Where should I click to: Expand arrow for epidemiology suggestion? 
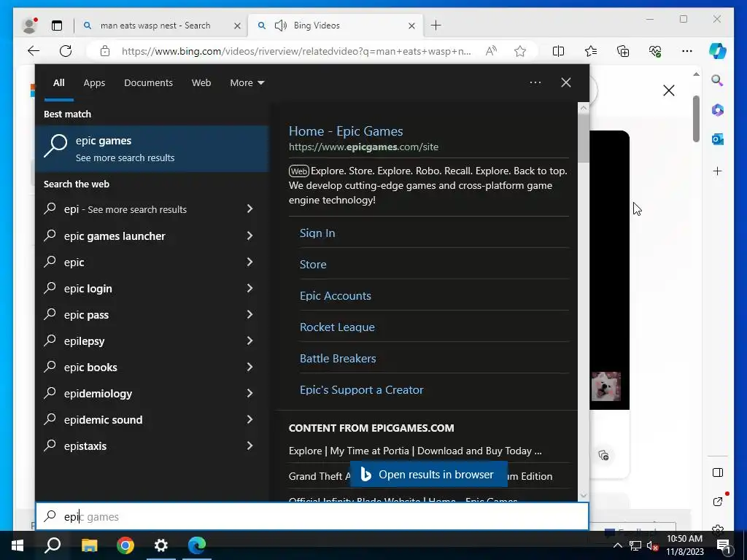point(249,393)
